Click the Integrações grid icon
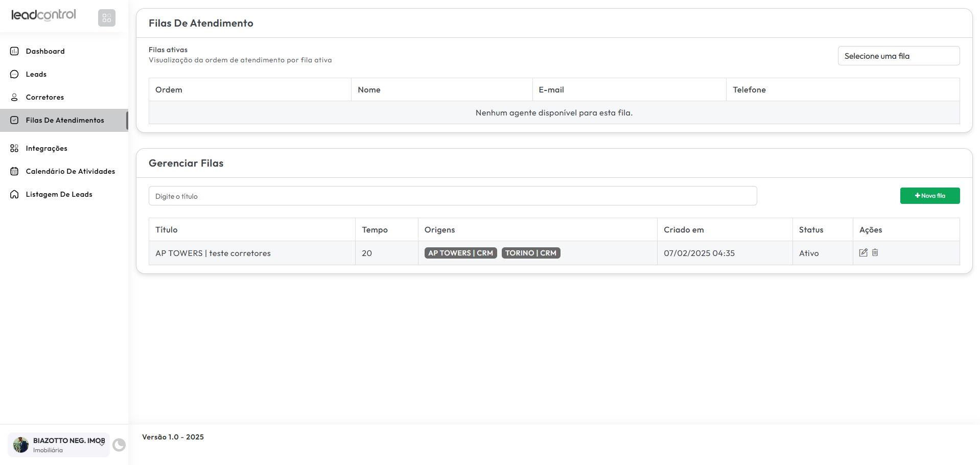 point(14,148)
